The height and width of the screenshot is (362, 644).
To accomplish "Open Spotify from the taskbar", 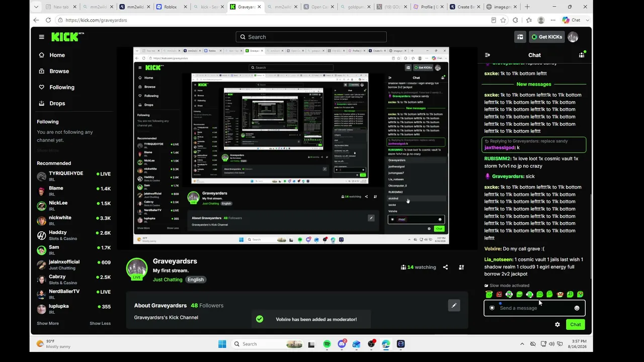I will point(327,344).
